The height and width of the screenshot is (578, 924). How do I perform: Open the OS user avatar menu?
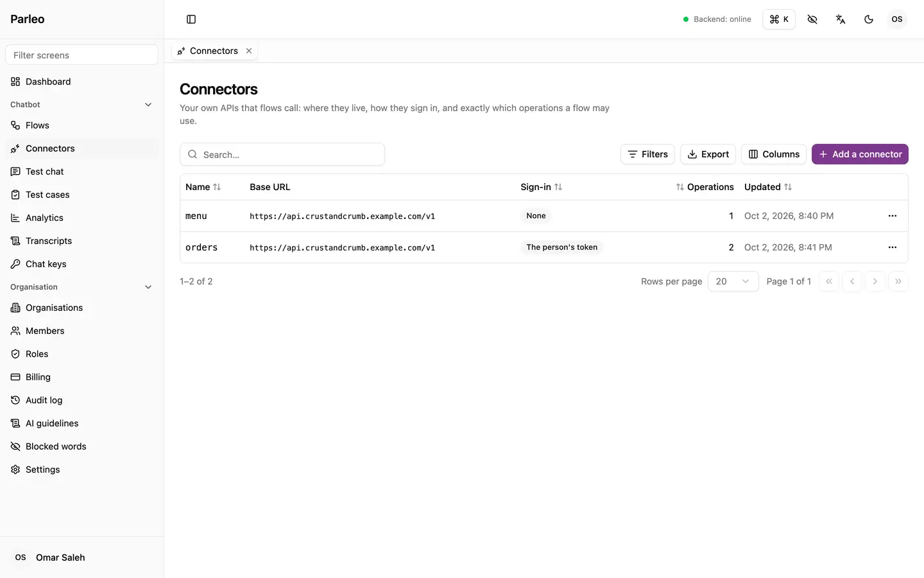tap(897, 19)
